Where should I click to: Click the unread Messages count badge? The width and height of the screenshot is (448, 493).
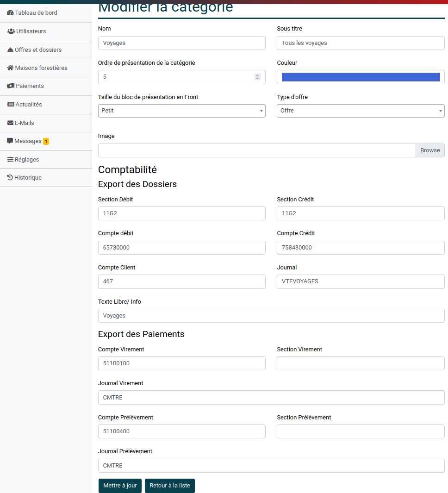[x=45, y=141]
